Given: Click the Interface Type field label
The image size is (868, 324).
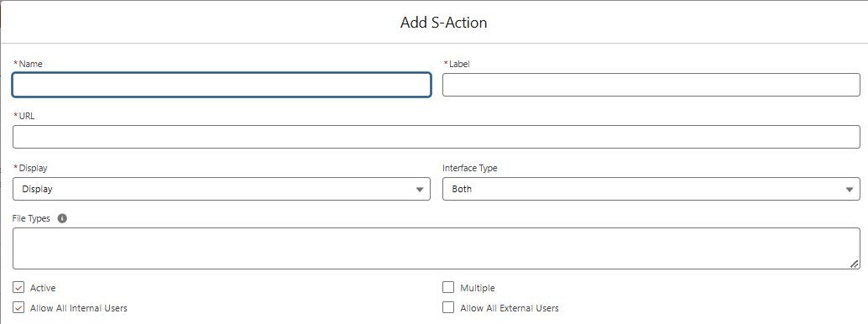Looking at the screenshot, I should point(470,168).
